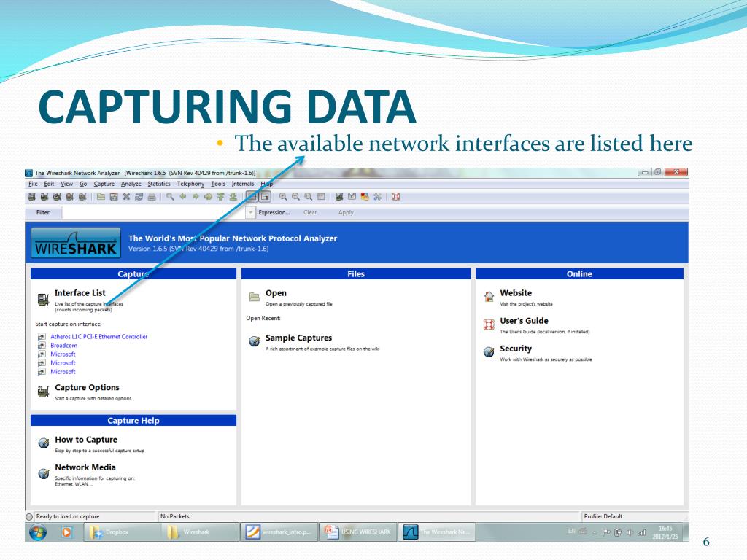Open the Telephony menu

tap(190, 184)
